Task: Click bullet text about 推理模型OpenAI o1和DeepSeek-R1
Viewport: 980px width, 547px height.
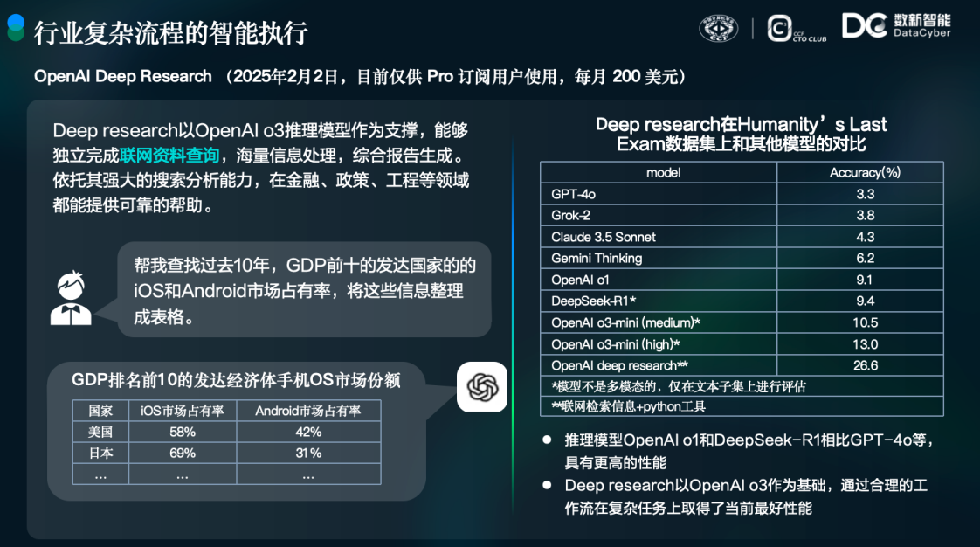Action: point(749,451)
